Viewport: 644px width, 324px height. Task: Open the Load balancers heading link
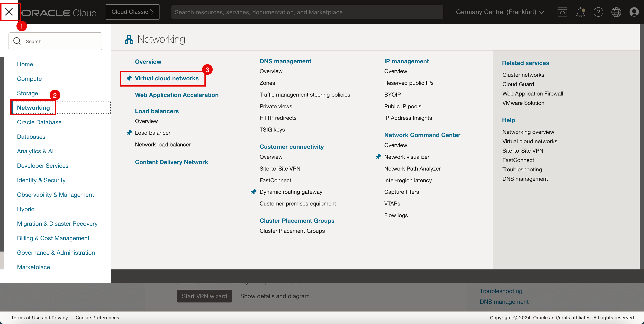(x=157, y=111)
